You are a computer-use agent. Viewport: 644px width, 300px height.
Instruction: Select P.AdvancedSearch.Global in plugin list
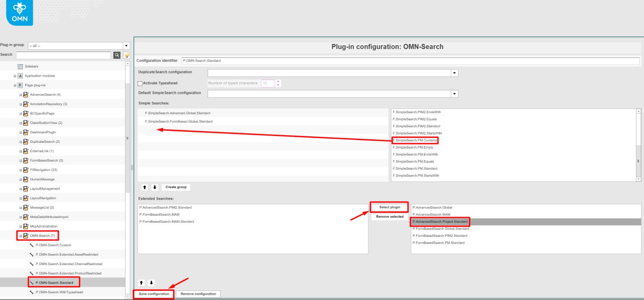point(432,208)
